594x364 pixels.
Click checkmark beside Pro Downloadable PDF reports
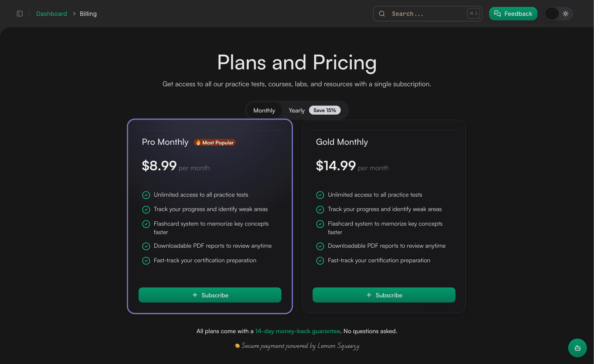pyautogui.click(x=146, y=246)
